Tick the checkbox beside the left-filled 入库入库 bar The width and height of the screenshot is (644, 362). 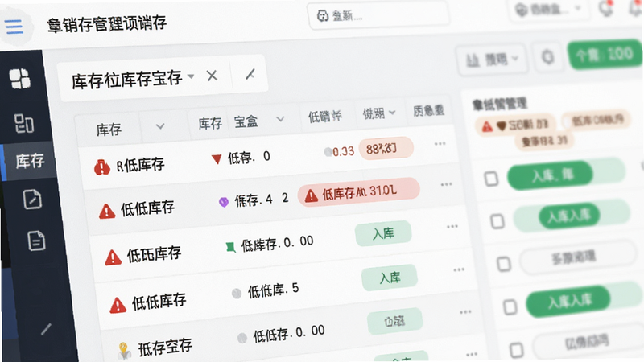[510, 306]
